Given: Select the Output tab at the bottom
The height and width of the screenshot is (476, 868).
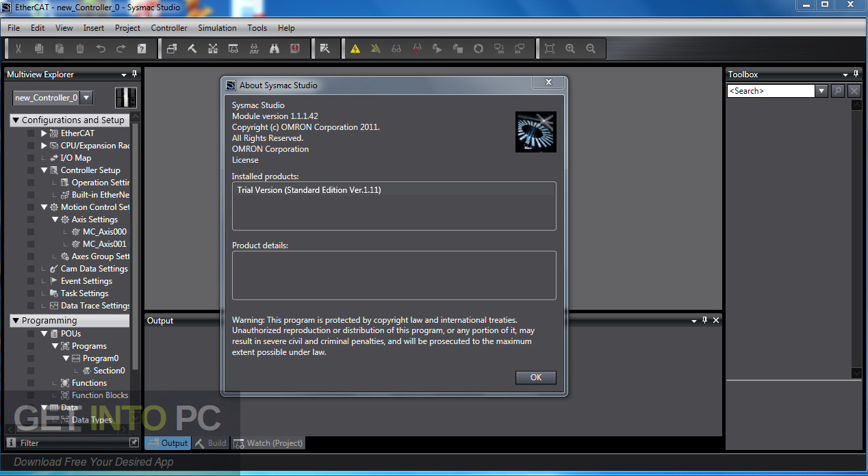Looking at the screenshot, I should click(x=168, y=443).
